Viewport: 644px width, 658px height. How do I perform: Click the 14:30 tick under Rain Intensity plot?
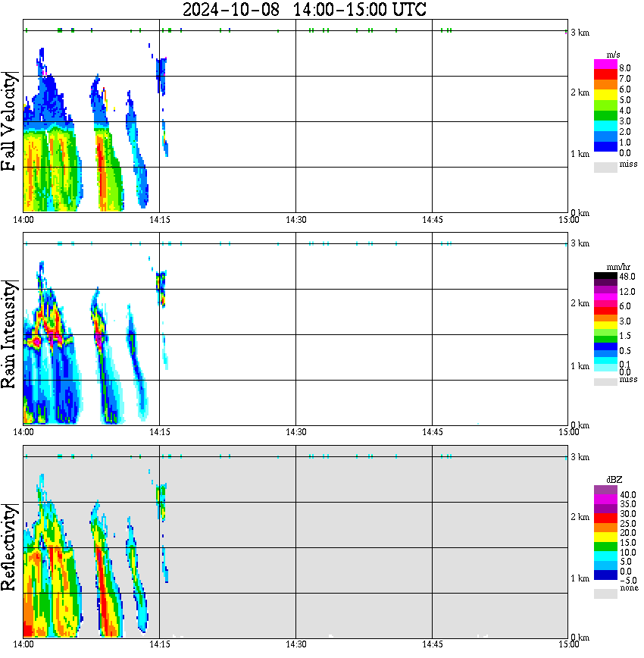click(295, 432)
